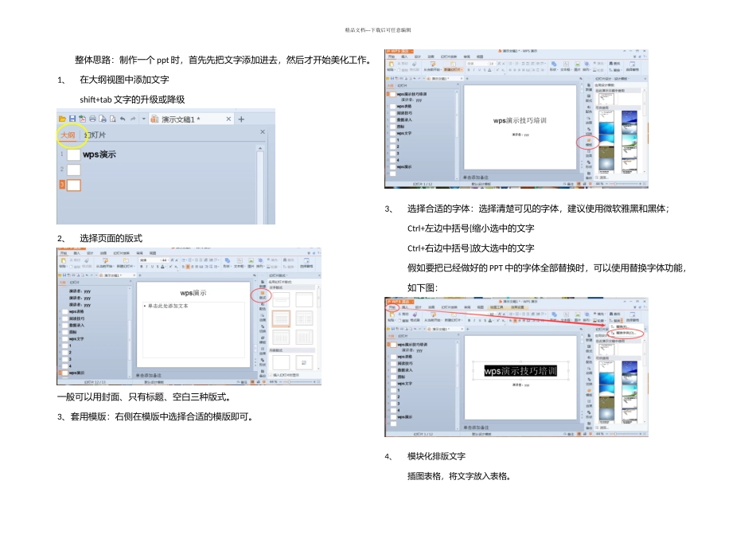Click the redo arrow in outline-pane screenshot
756x535 pixels.
pos(133,119)
